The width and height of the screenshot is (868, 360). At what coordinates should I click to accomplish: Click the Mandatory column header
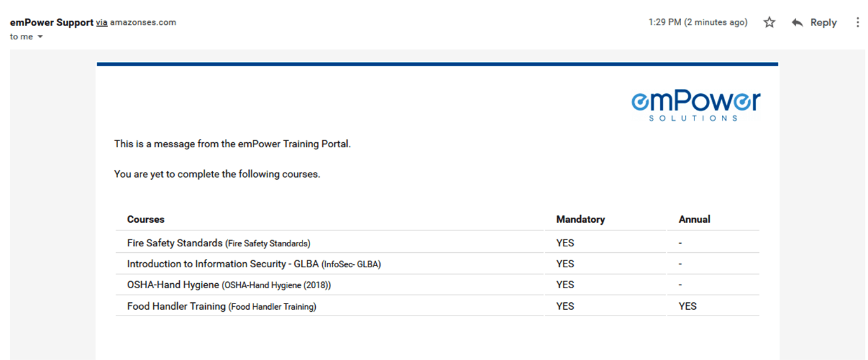580,219
